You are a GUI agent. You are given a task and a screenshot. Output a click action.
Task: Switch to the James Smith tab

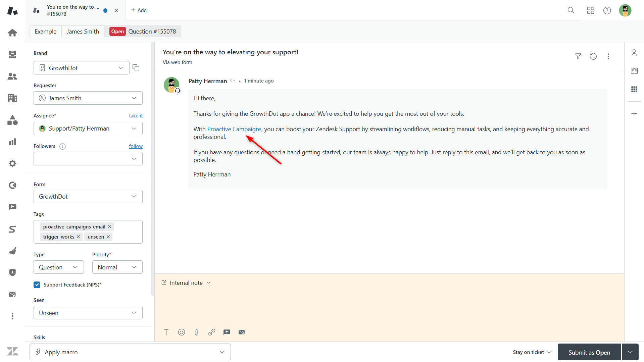tap(83, 32)
